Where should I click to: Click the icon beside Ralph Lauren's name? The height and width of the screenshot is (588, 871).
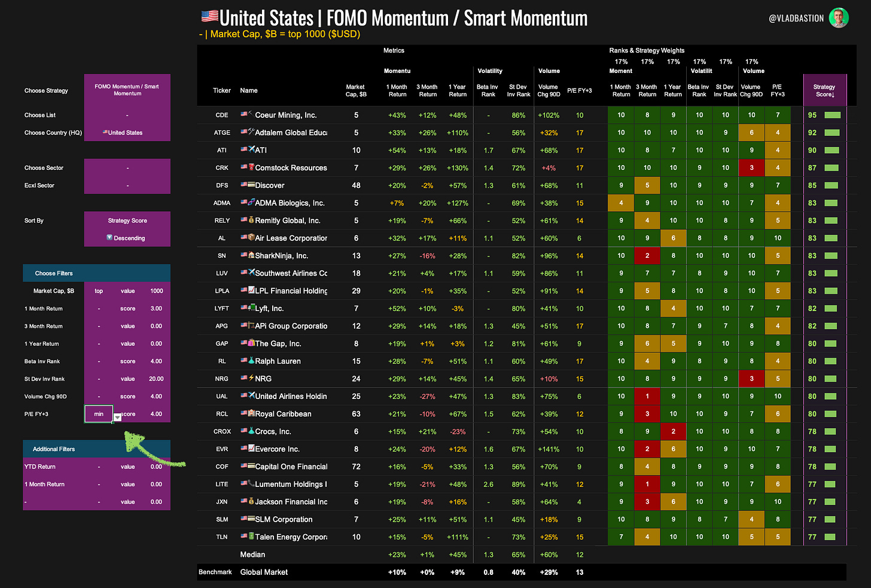[251, 361]
